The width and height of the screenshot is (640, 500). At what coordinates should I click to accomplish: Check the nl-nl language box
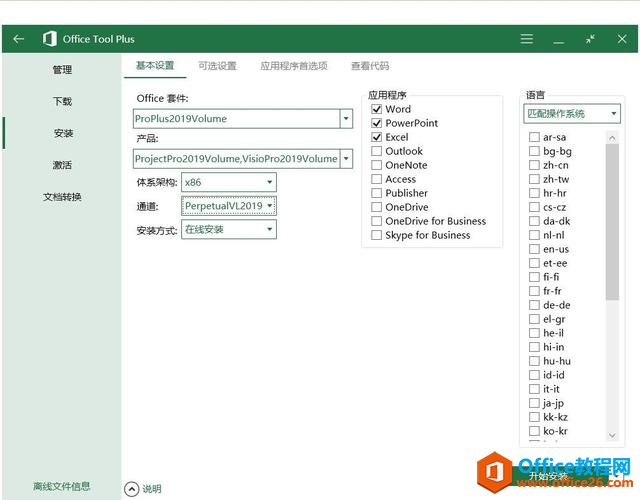[x=534, y=235]
